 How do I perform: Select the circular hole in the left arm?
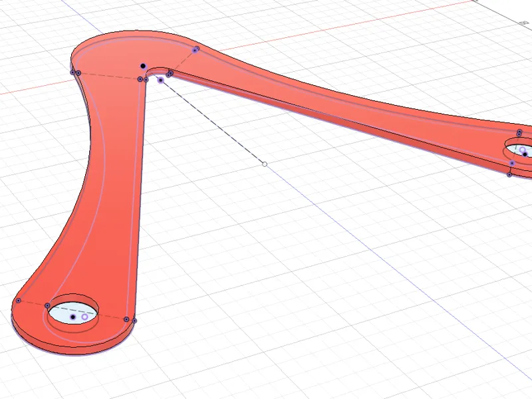tap(73, 313)
